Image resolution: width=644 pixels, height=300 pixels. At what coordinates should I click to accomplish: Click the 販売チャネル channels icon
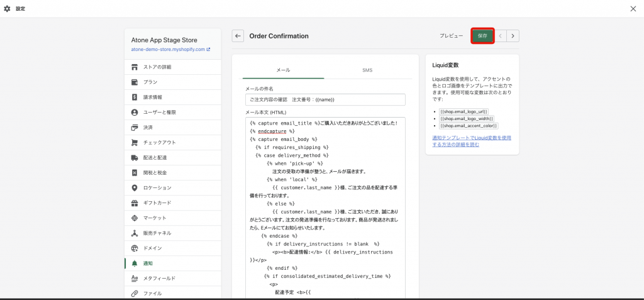pyautogui.click(x=135, y=233)
